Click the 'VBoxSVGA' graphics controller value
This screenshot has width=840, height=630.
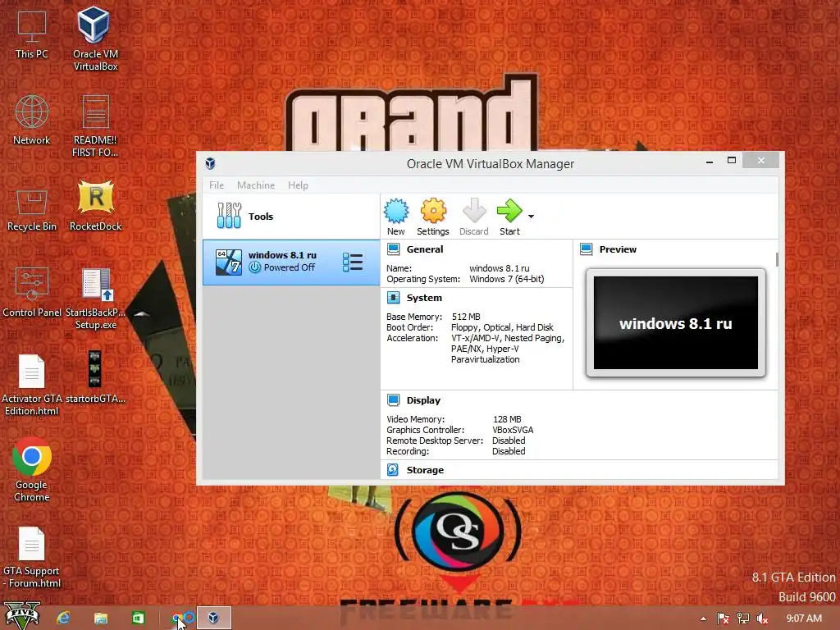coord(513,430)
